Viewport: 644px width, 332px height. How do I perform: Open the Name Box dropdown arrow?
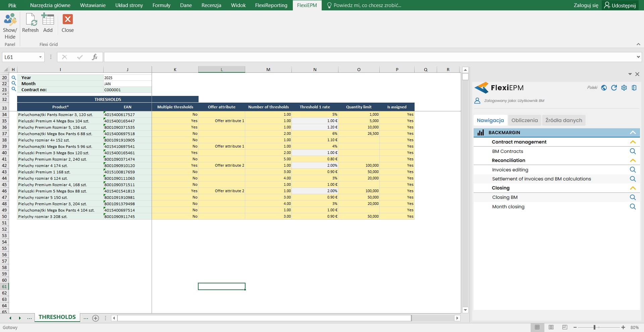point(40,57)
